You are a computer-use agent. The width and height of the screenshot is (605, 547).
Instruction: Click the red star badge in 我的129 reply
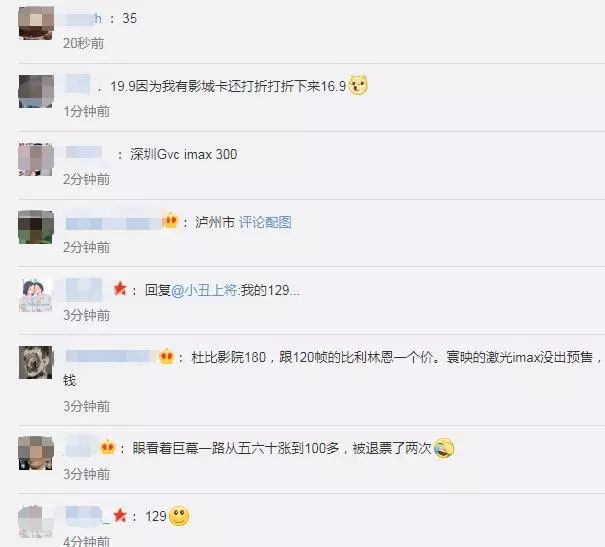coord(120,289)
